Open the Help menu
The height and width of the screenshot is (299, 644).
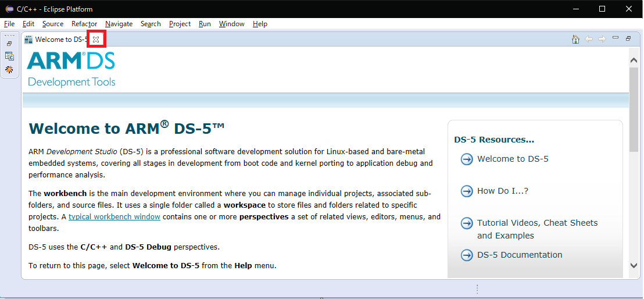pyautogui.click(x=260, y=24)
